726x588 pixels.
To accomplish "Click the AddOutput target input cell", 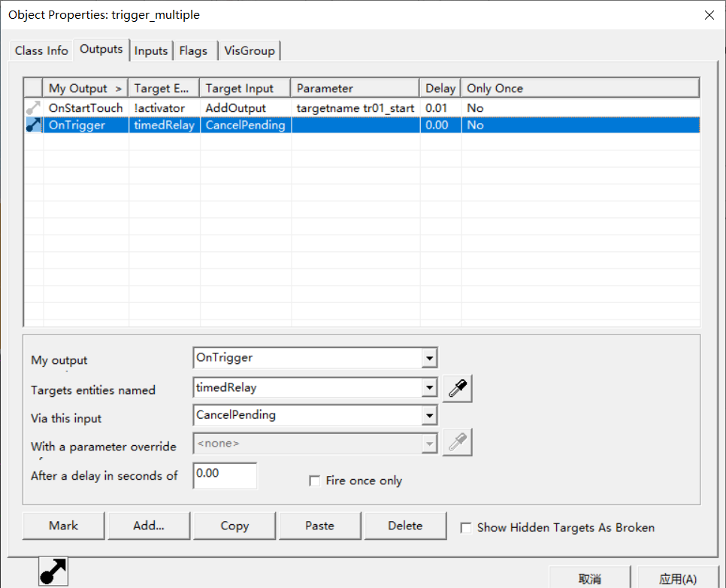I will (246, 108).
